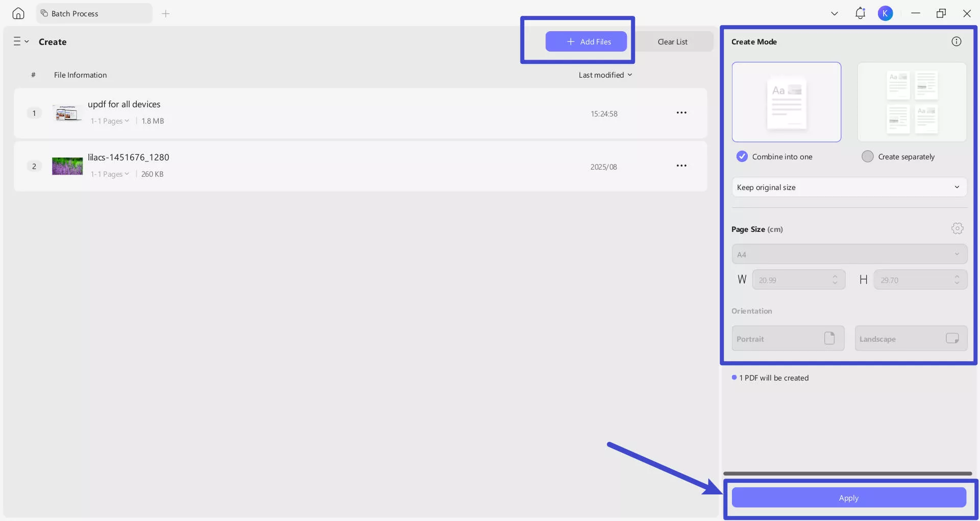Image resolution: width=980 pixels, height=521 pixels.
Task: Open Page Size settings gear
Action: click(x=957, y=228)
